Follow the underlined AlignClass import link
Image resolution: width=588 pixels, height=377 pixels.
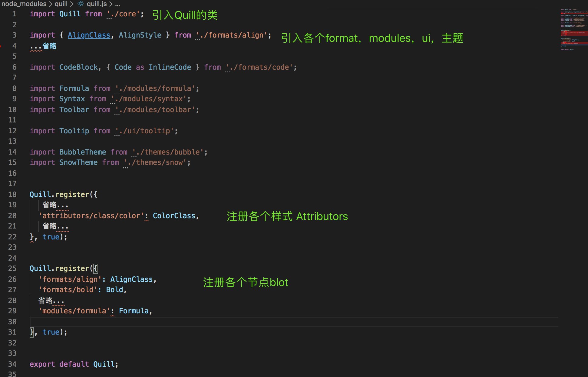(89, 35)
